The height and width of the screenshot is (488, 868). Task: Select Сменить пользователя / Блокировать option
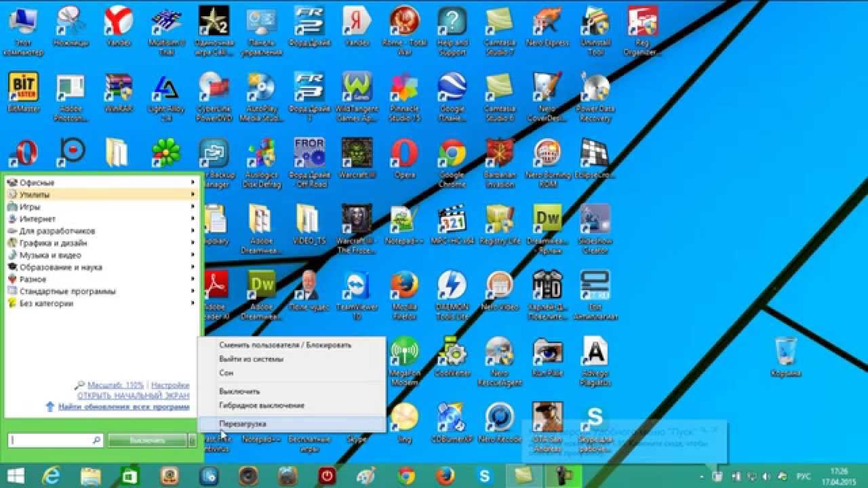pos(292,345)
